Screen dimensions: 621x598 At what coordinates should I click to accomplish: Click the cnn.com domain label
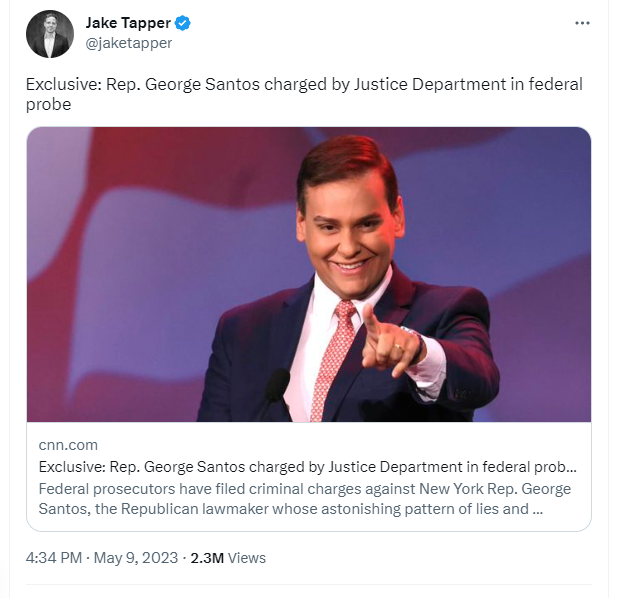(68, 445)
